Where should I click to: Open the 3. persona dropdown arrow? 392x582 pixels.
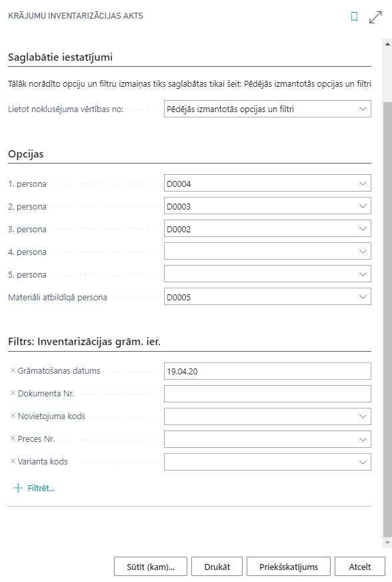(x=363, y=229)
